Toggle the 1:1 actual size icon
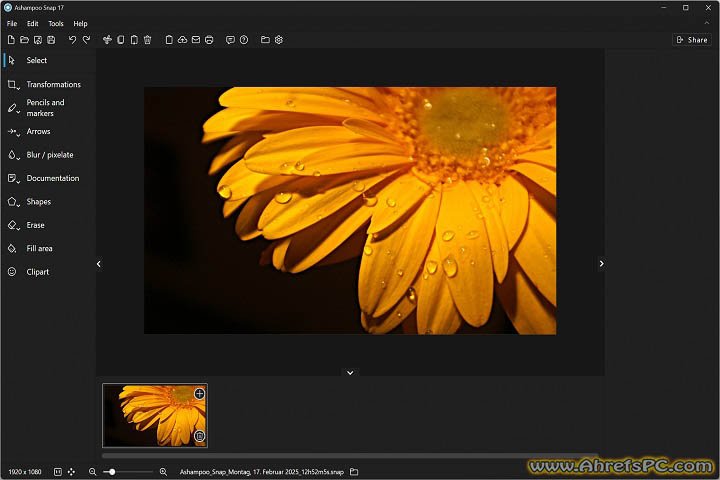Image resolution: width=720 pixels, height=480 pixels. [x=58, y=472]
